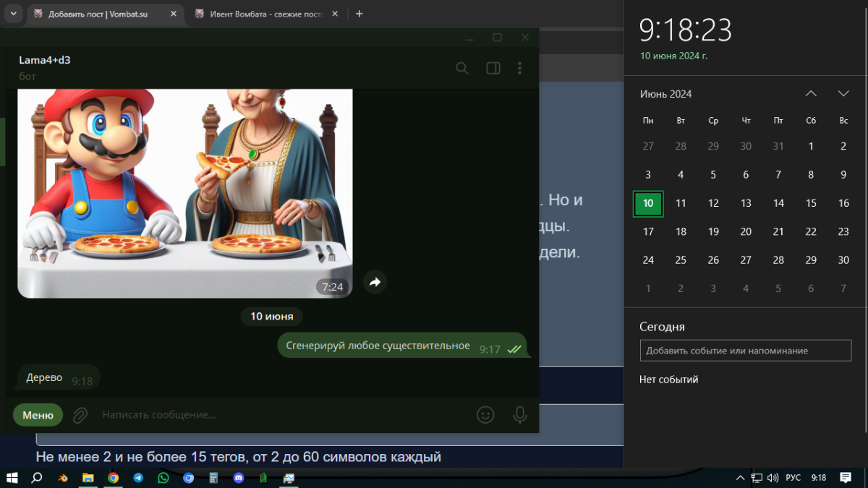Click the '10 июня' date separator

(272, 316)
